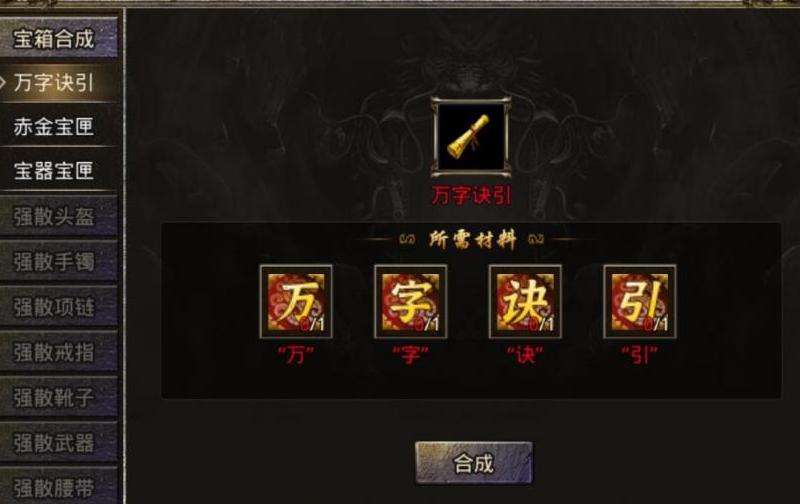Open the 强散戒指 category
The width and height of the screenshot is (800, 504).
[x=59, y=351]
